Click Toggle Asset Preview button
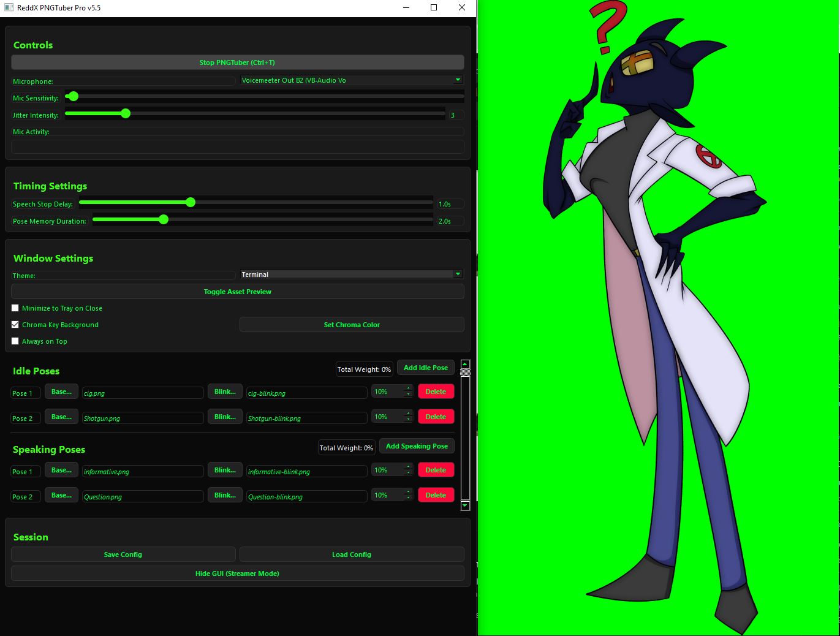 point(237,292)
